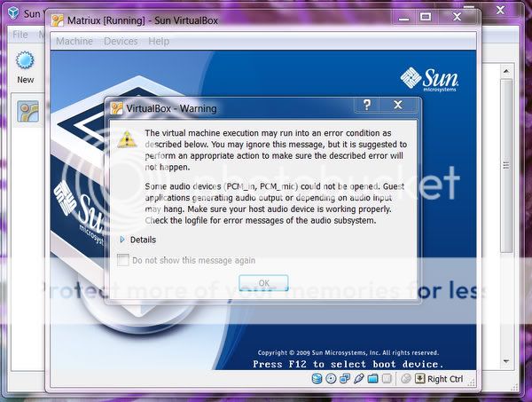
Task: Click the help question mark in the warning dialog
Action: coord(367,105)
